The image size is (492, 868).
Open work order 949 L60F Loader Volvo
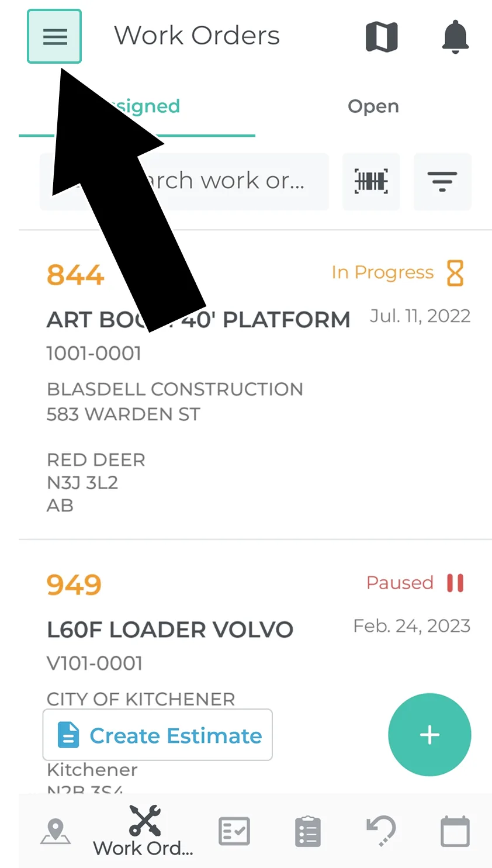click(170, 630)
